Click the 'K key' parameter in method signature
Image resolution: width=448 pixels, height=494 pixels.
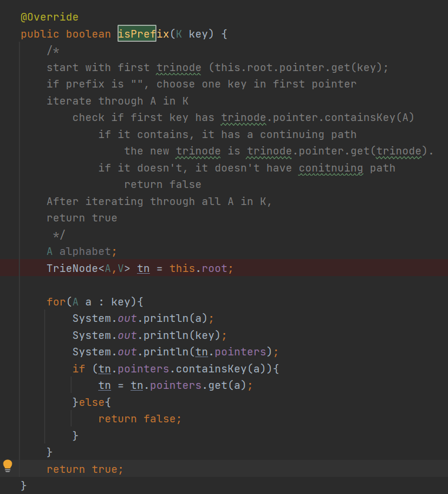(x=195, y=34)
